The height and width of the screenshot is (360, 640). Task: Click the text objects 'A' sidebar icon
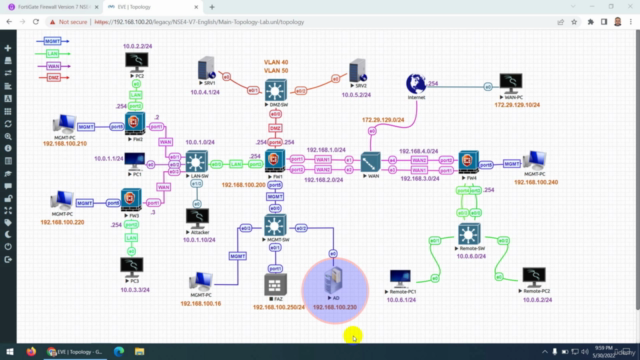(8, 99)
